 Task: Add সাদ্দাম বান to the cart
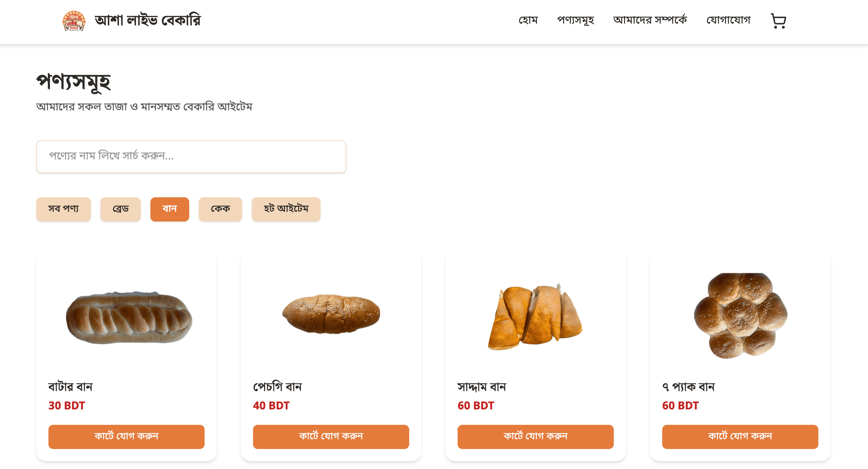point(535,437)
